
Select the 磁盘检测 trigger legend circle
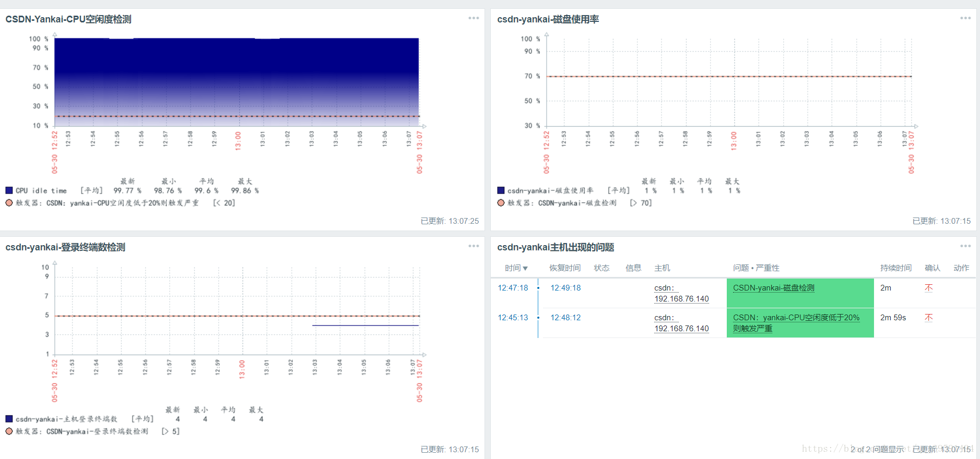[501, 203]
